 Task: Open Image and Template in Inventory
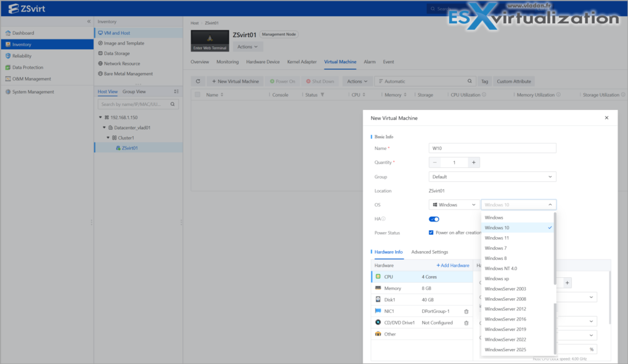124,43
